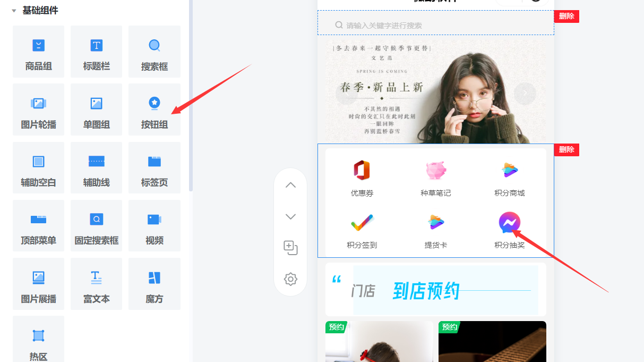The width and height of the screenshot is (644, 362).
Task: Open the 优惠券 coupon shortcut
Action: 362,178
